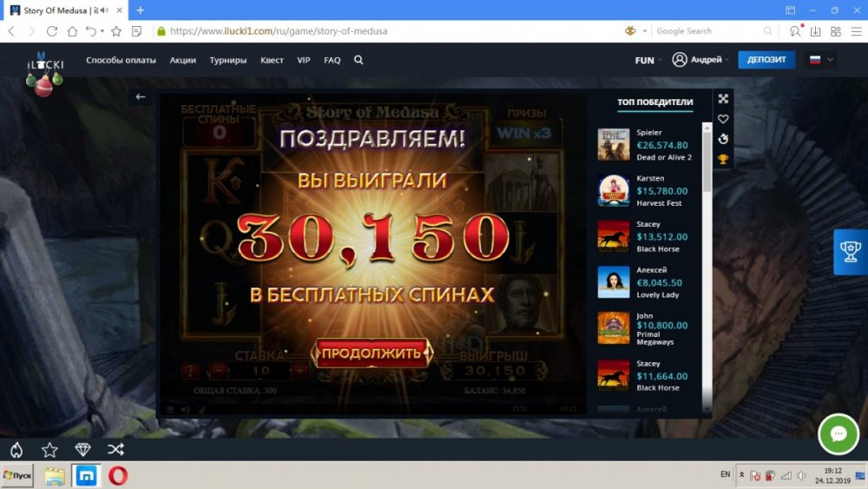Launch Opera from the taskbar
The image size is (868, 489).
118,476
